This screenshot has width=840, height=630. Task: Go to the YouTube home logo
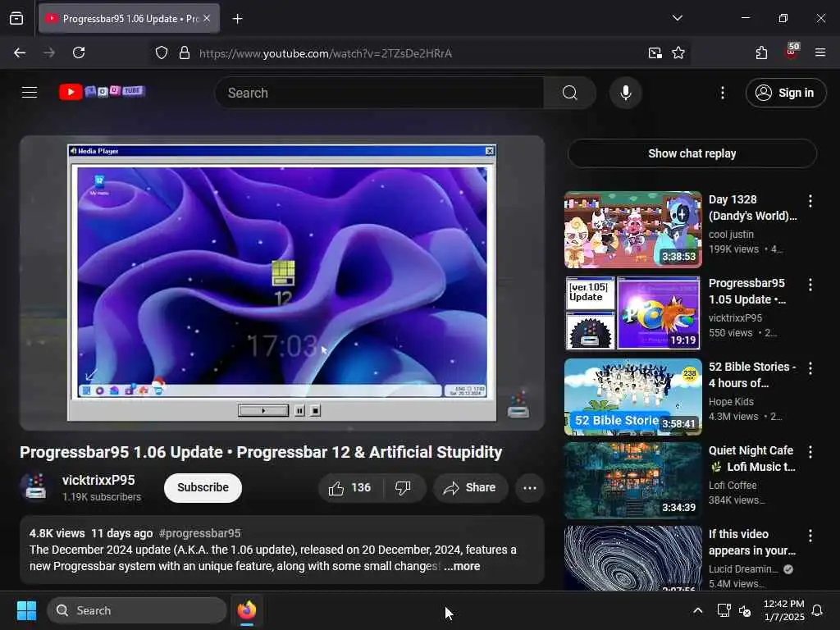(102, 92)
